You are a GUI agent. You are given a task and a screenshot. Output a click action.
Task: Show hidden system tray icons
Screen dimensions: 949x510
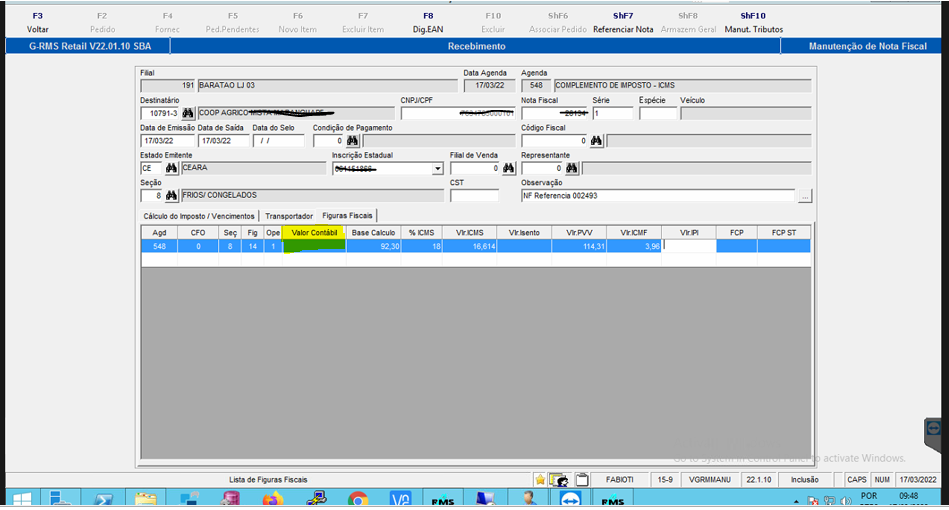coord(796,502)
